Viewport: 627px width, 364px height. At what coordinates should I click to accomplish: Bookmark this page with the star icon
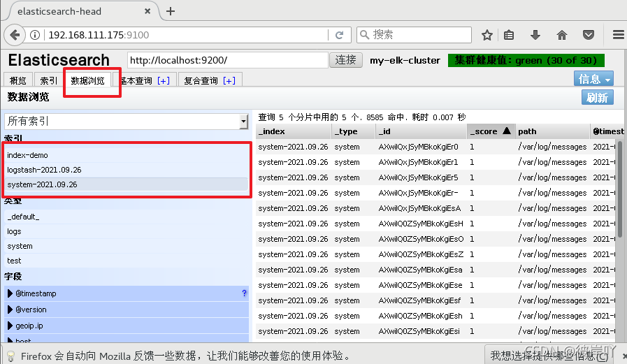coord(487,35)
